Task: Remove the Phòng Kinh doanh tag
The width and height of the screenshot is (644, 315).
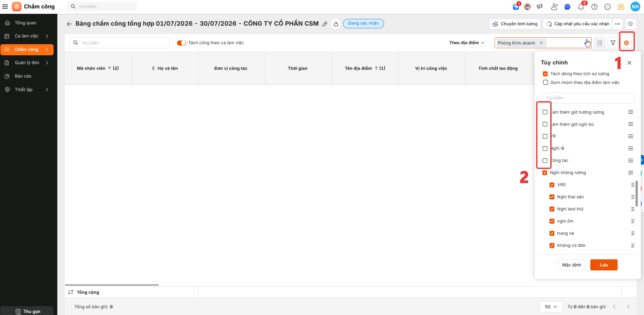Action: 541,43
